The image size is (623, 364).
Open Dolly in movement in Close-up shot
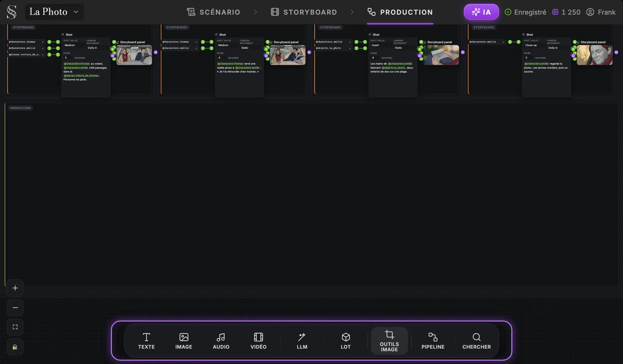[558, 48]
